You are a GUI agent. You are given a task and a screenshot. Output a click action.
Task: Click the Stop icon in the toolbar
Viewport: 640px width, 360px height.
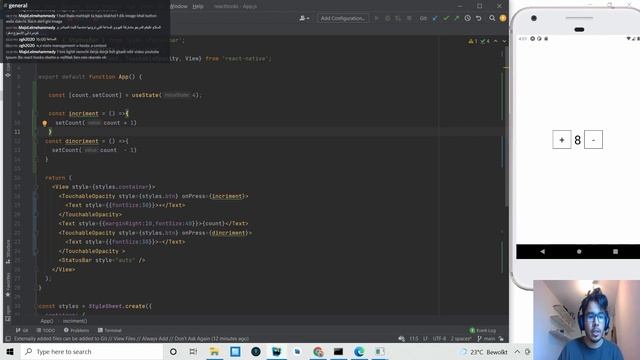point(409,18)
